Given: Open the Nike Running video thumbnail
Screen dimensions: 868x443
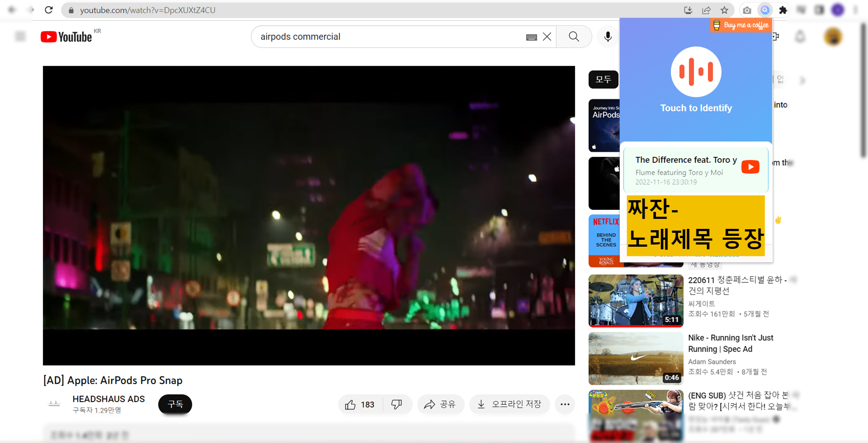Looking at the screenshot, I should tap(636, 358).
